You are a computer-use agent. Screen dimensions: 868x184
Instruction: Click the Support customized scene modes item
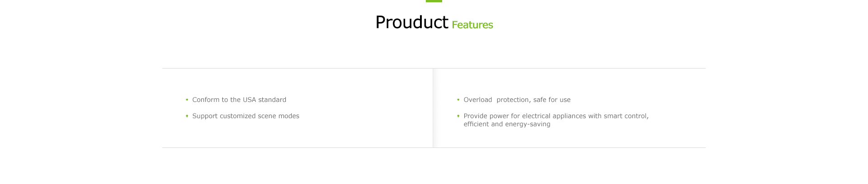coord(245,116)
